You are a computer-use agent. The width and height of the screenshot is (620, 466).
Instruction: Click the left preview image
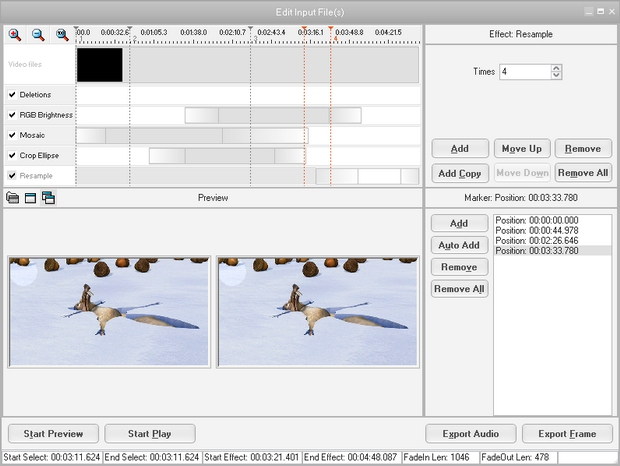coord(109,312)
